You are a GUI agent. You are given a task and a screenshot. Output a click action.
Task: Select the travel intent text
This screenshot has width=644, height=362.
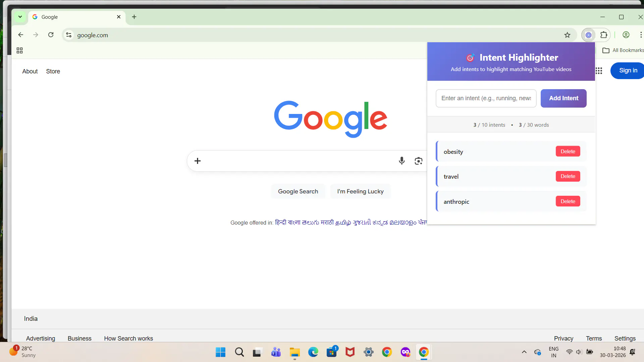451,177
